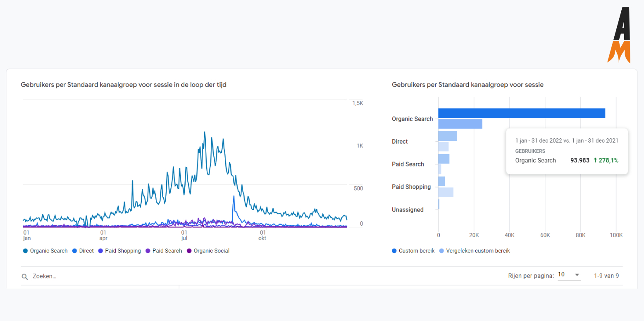
Task: Click the light blue Organic Search comparison bar
Action: pos(460,124)
